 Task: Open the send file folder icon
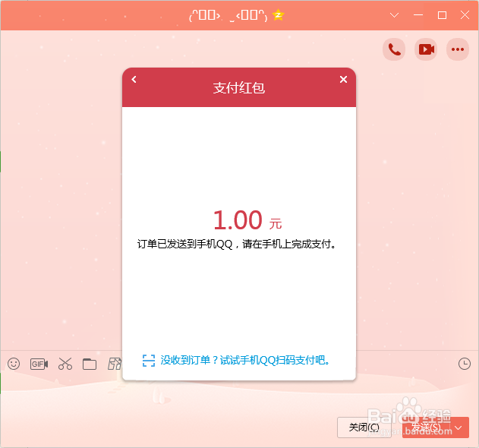(90, 364)
